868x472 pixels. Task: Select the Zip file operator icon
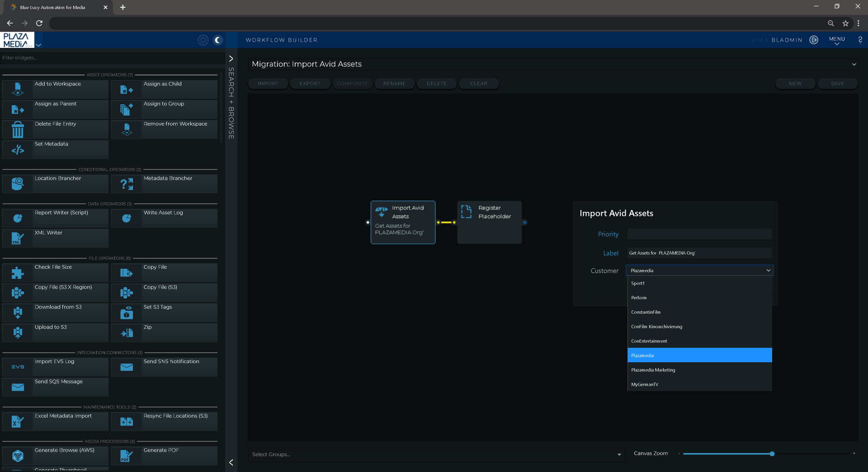coord(127,333)
